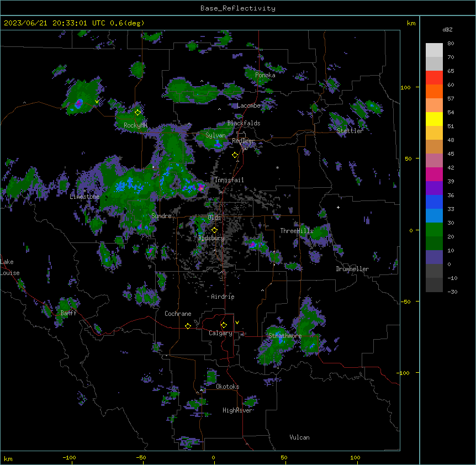Click the ThreeHills city label
476x465 pixels.
pyautogui.click(x=297, y=231)
